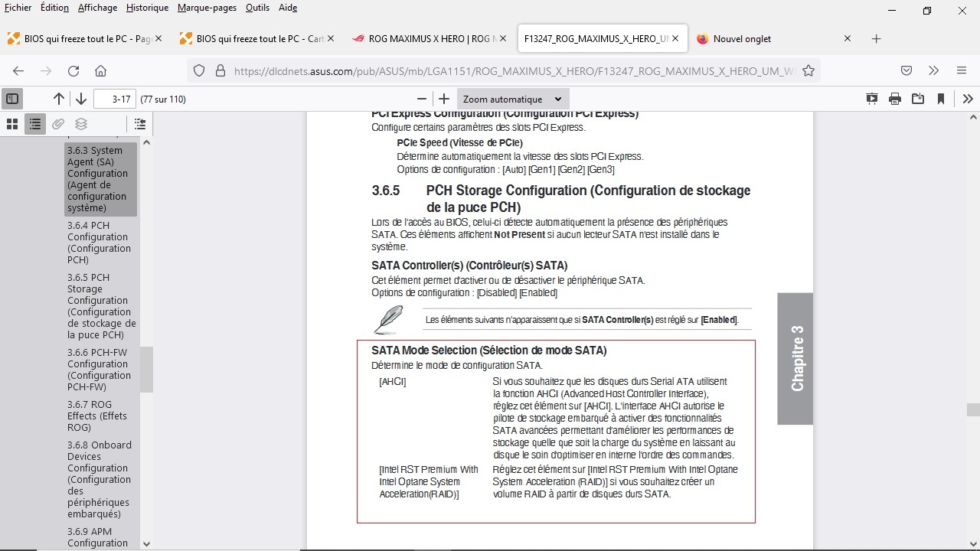This screenshot has height=551, width=980.
Task: Open the browser home page
Action: click(100, 70)
